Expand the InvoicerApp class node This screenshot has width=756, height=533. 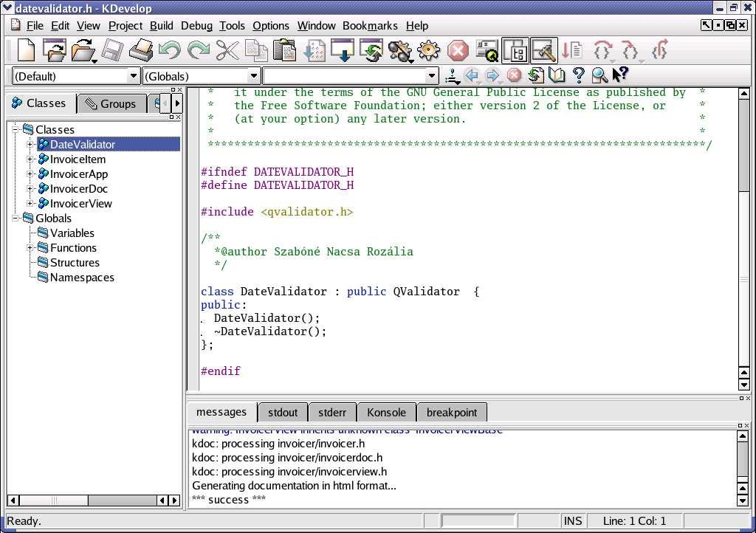30,174
